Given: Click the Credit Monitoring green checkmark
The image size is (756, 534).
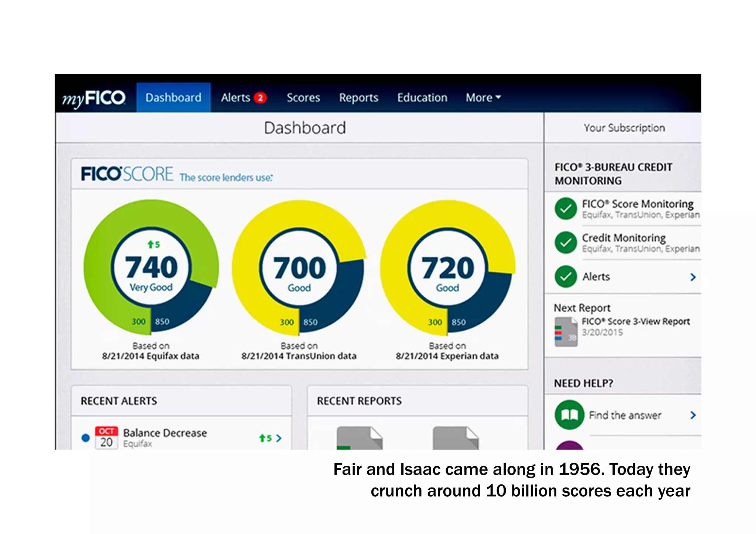Looking at the screenshot, I should tap(566, 242).
